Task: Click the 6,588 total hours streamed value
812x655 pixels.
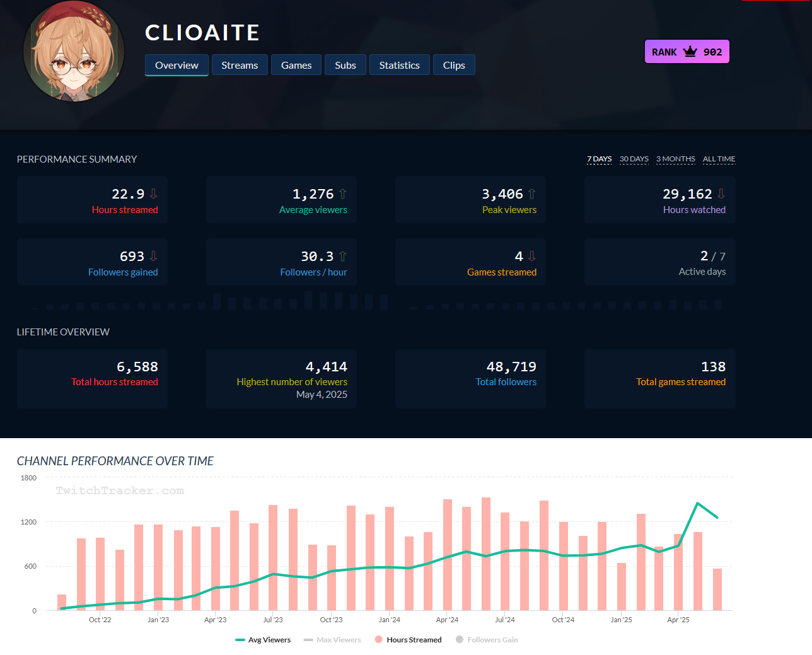Action: pyautogui.click(x=137, y=366)
